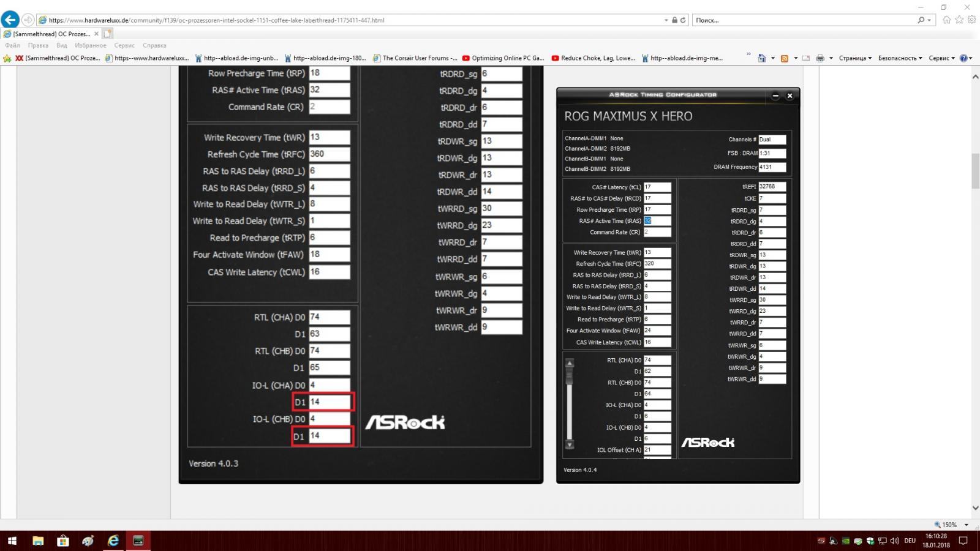Open the search provider dropdown arrow

click(929, 20)
